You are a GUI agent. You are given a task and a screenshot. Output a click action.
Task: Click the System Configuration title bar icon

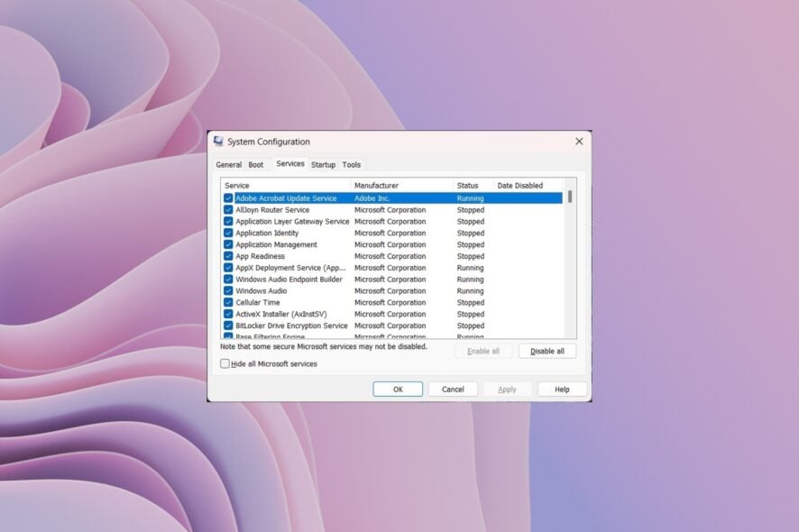218,142
